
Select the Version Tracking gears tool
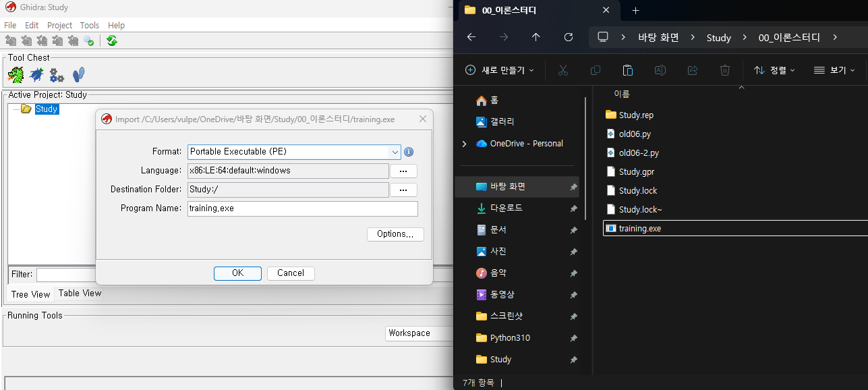click(x=57, y=75)
